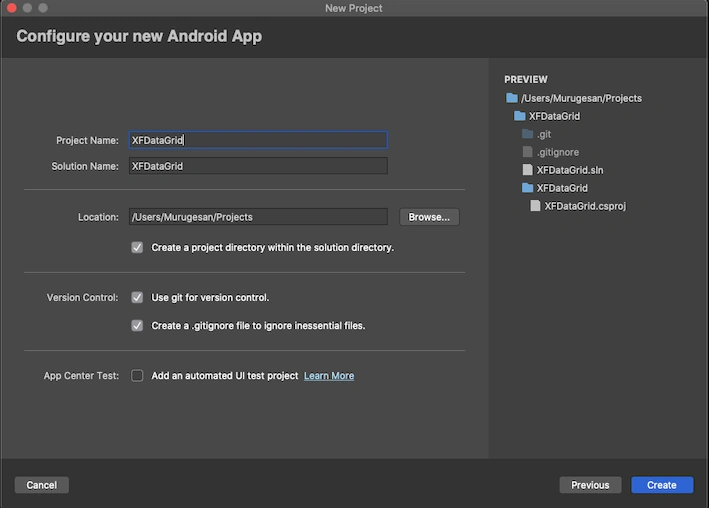Image resolution: width=709 pixels, height=508 pixels.
Task: Select XFDataGrid.csproj text in preview
Action: [585, 206]
